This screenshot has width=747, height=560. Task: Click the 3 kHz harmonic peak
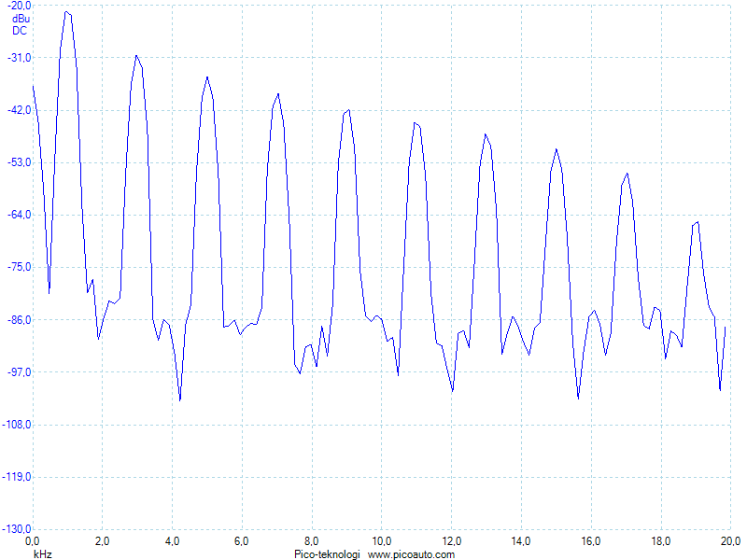[136, 56]
